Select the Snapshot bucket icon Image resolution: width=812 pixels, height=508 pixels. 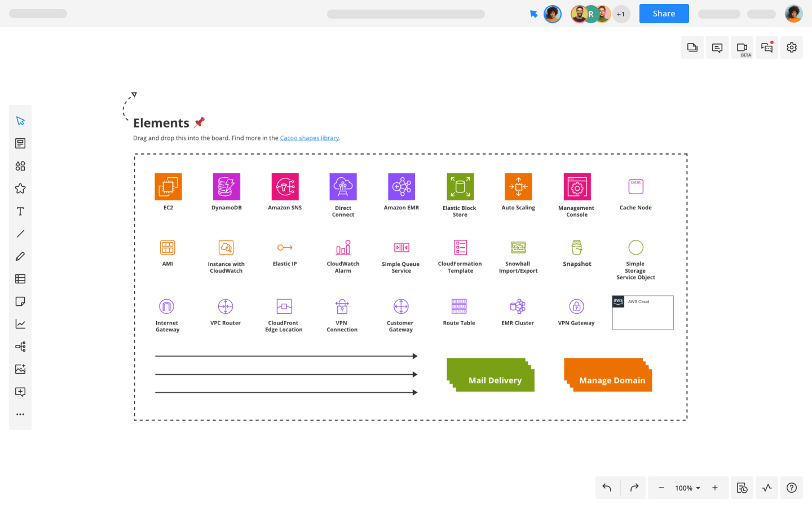[577, 247]
